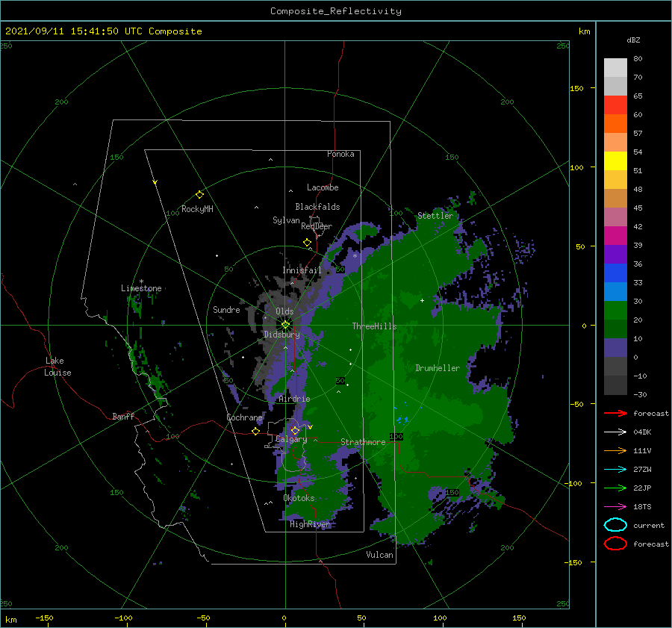The image size is (672, 628).
Task: Click the 'current' legend text
Action: 648,525
